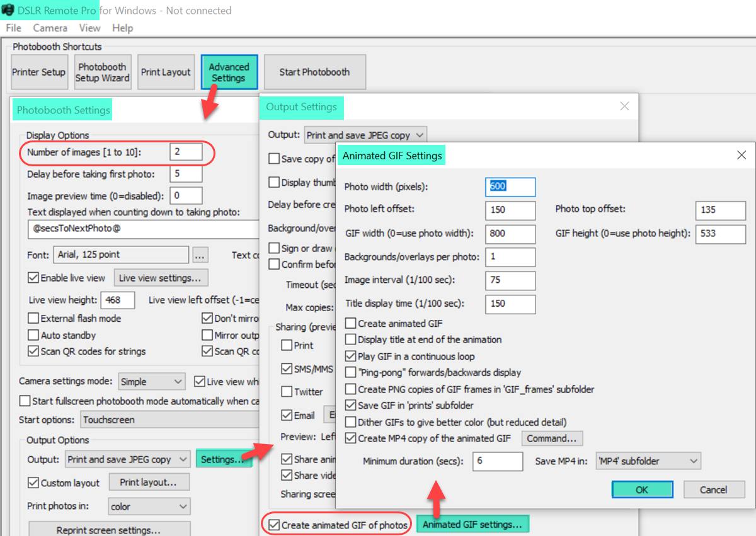Viewport: 756px width, 536px height.
Task: Click the Command... button
Action: pos(552,438)
